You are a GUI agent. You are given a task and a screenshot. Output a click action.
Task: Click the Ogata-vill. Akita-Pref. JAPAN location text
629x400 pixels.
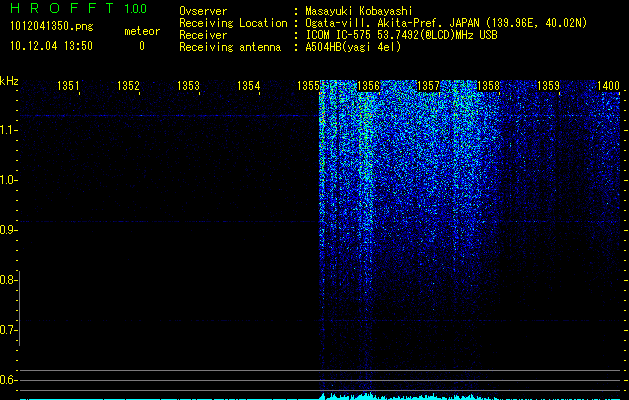pyautogui.click(x=446, y=23)
